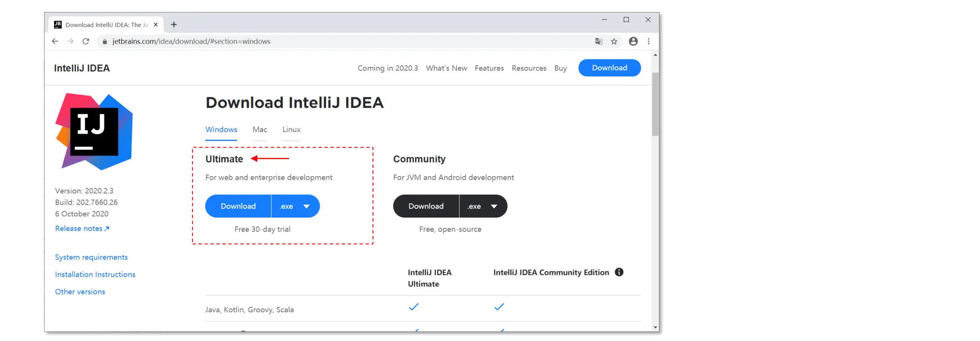Click the blue header Download button
980x341 pixels.
coord(610,68)
